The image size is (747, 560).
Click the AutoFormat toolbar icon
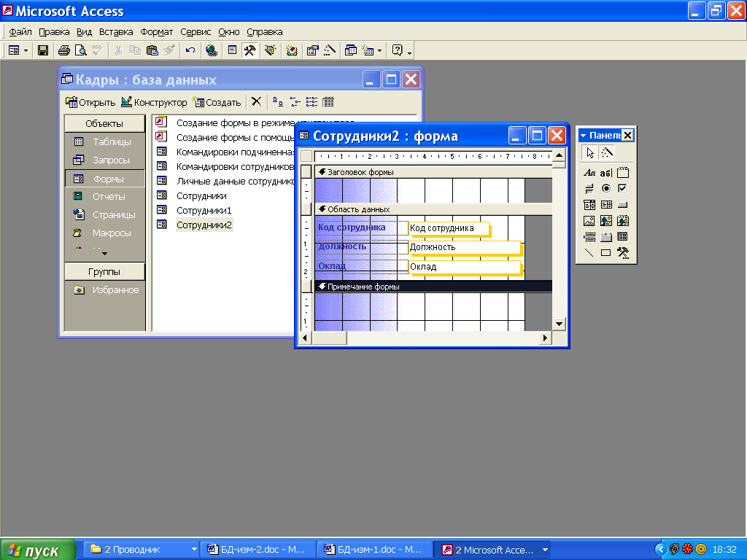click(x=271, y=50)
